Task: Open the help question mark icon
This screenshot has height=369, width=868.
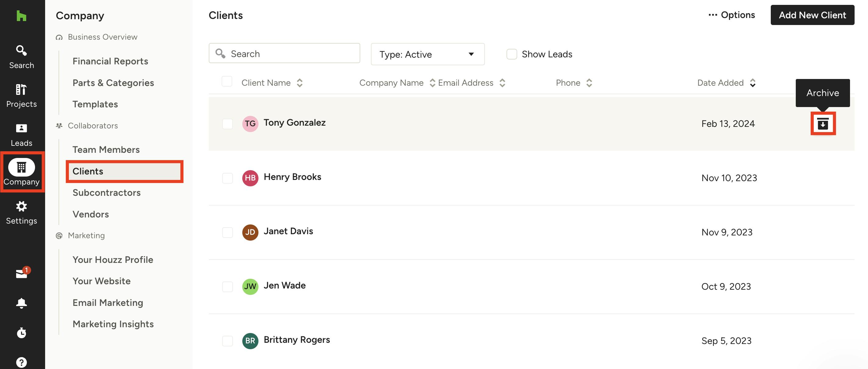Action: coord(21,362)
